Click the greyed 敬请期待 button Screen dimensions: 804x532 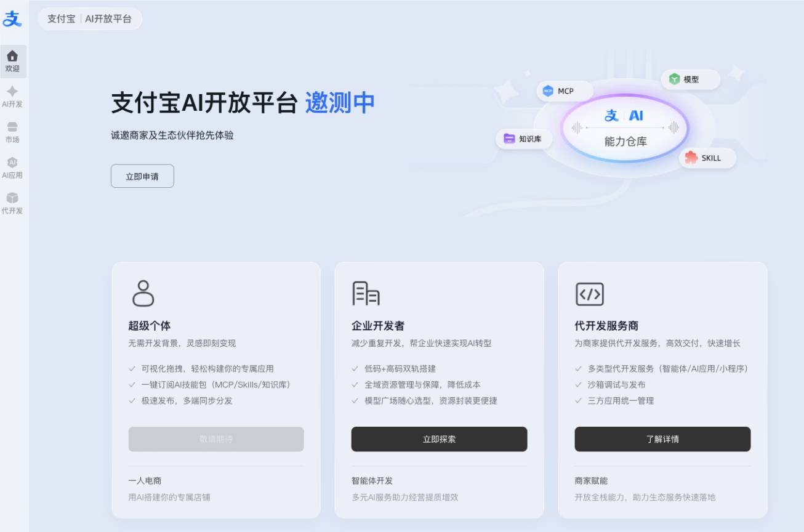[216, 439]
